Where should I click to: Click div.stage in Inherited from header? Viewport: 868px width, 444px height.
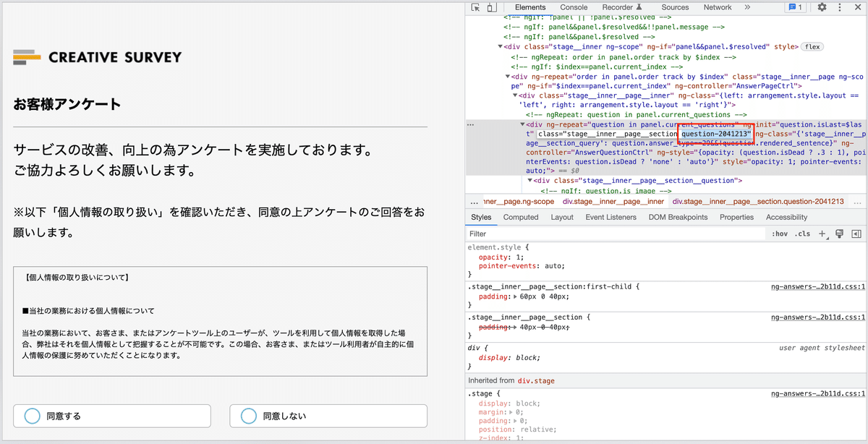coord(535,380)
